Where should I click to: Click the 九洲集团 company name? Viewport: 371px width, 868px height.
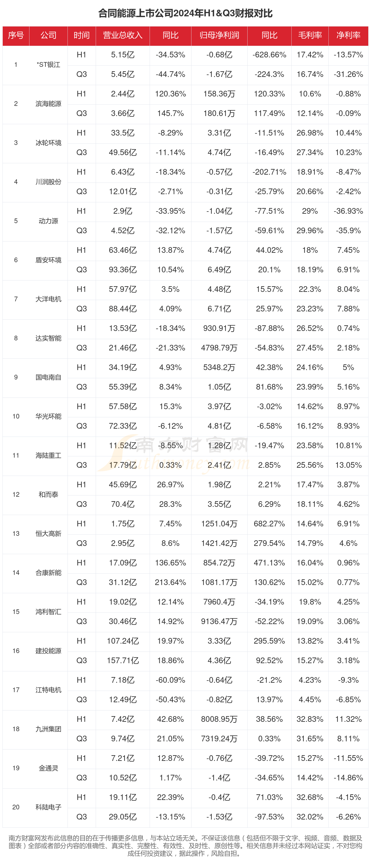point(48,729)
